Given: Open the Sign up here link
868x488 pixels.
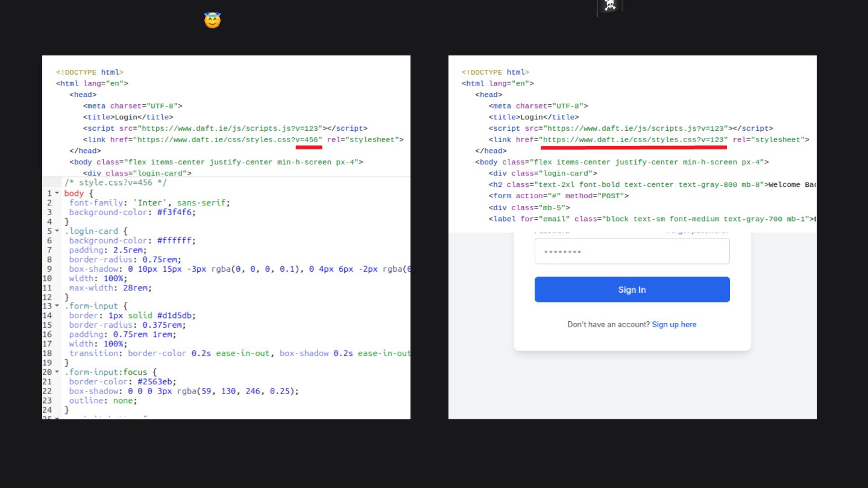Looking at the screenshot, I should (674, 325).
